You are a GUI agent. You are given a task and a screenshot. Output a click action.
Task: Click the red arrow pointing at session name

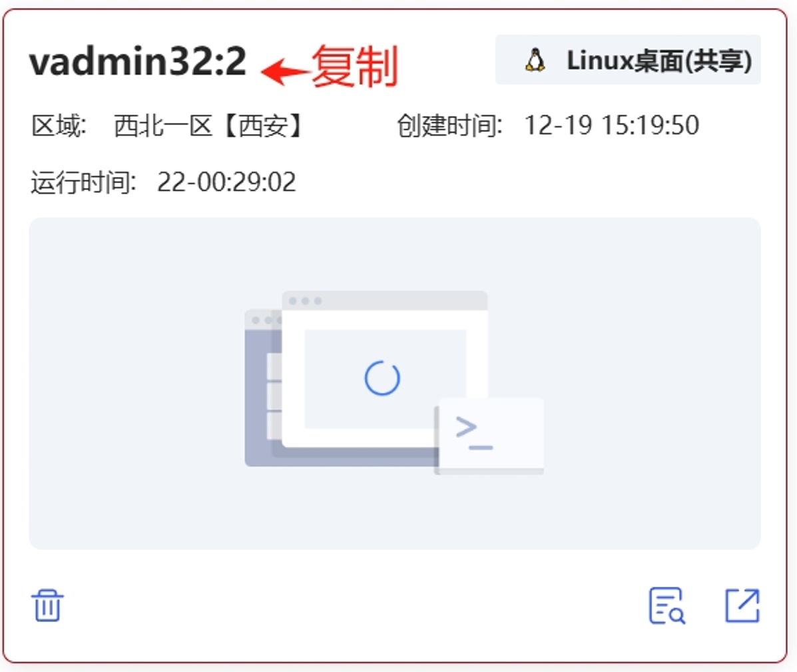point(285,71)
